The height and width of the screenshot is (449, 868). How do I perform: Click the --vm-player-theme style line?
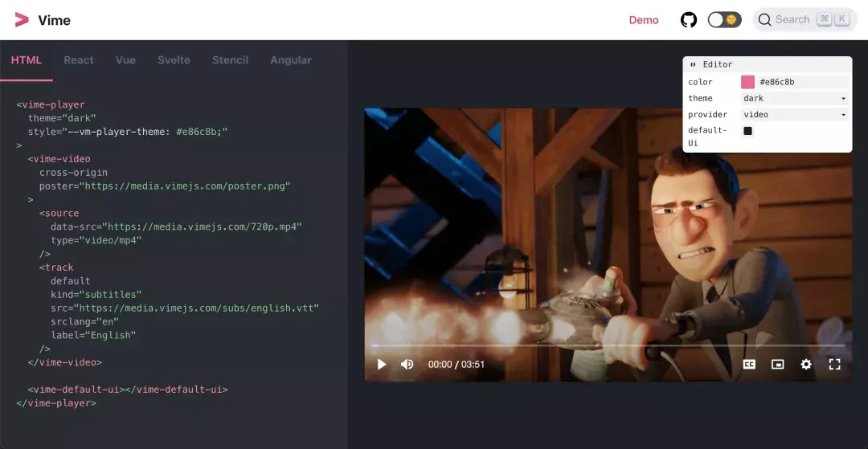tap(128, 132)
